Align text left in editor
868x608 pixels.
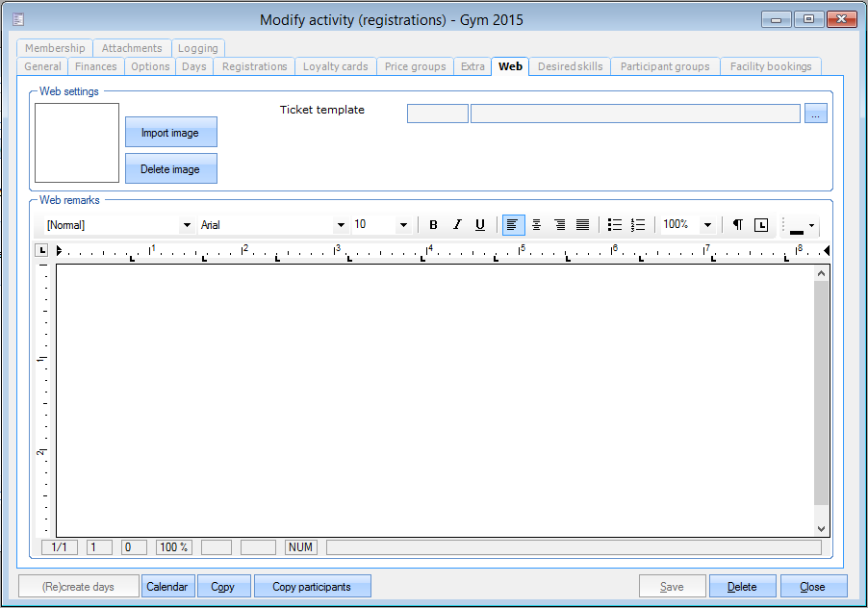(513, 225)
